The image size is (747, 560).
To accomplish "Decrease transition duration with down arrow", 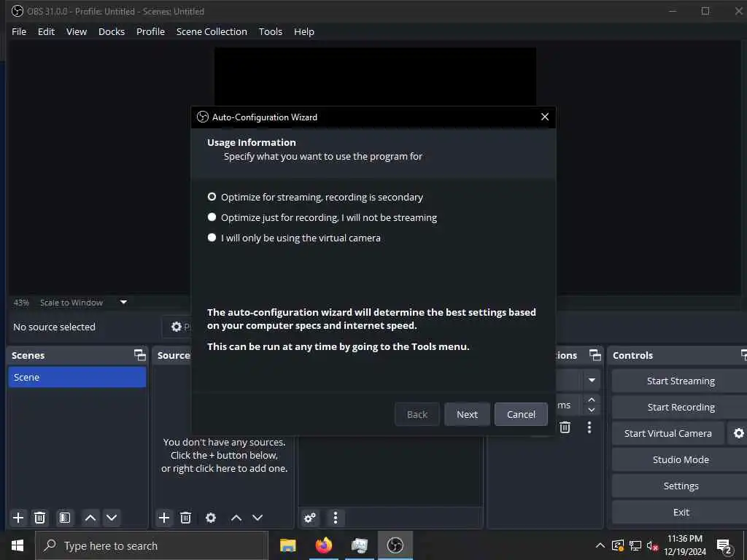I will pos(592,410).
